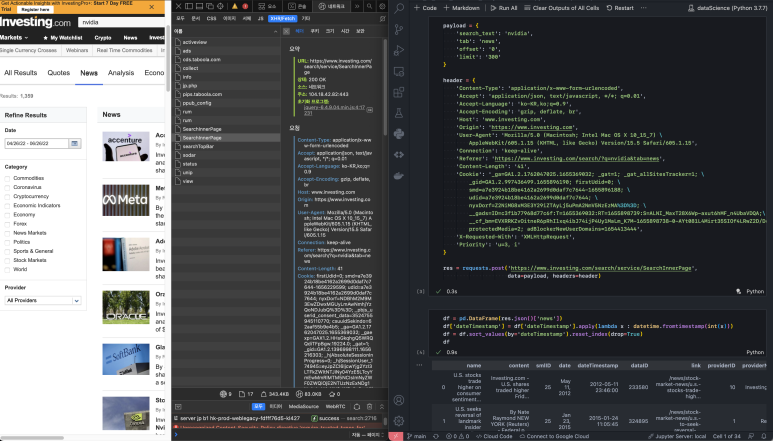Close the Web Inspector panel
This screenshot has width=773, height=441.
coord(178,6)
